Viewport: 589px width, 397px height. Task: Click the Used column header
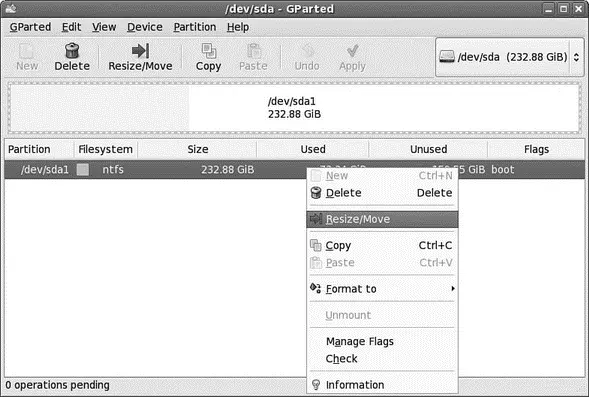(x=313, y=149)
